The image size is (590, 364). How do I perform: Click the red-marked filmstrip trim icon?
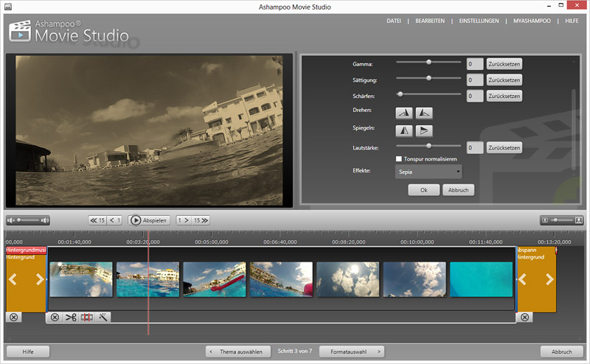pyautogui.click(x=87, y=317)
